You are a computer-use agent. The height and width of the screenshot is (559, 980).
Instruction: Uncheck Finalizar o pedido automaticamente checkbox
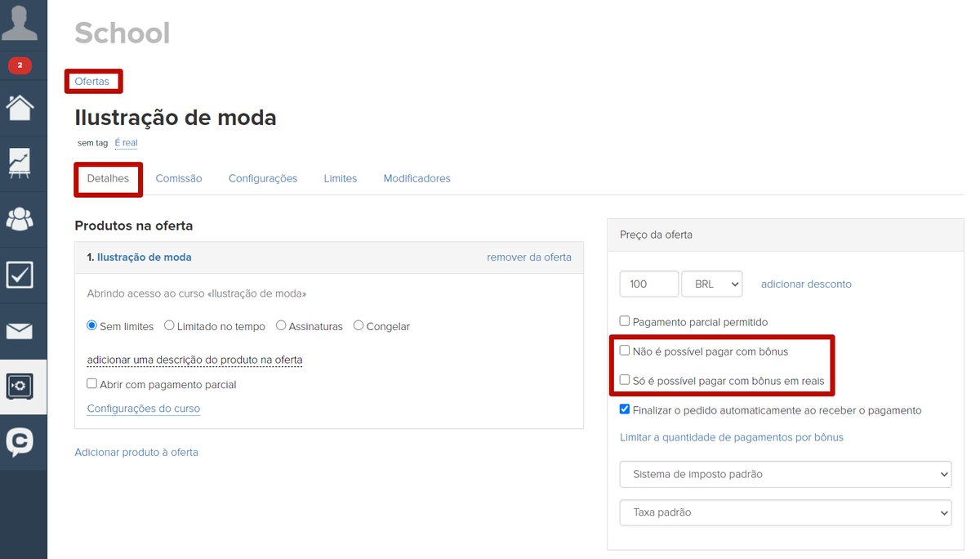625,409
